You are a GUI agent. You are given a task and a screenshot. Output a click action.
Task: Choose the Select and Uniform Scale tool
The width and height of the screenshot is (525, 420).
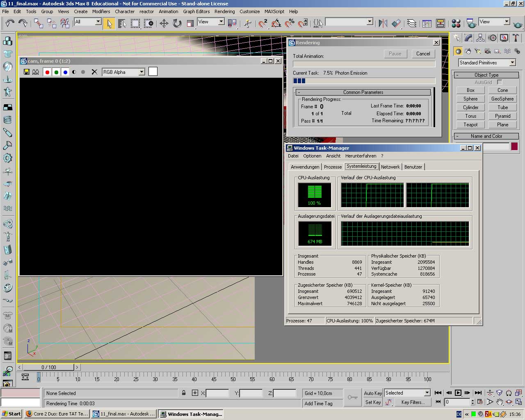(190, 23)
